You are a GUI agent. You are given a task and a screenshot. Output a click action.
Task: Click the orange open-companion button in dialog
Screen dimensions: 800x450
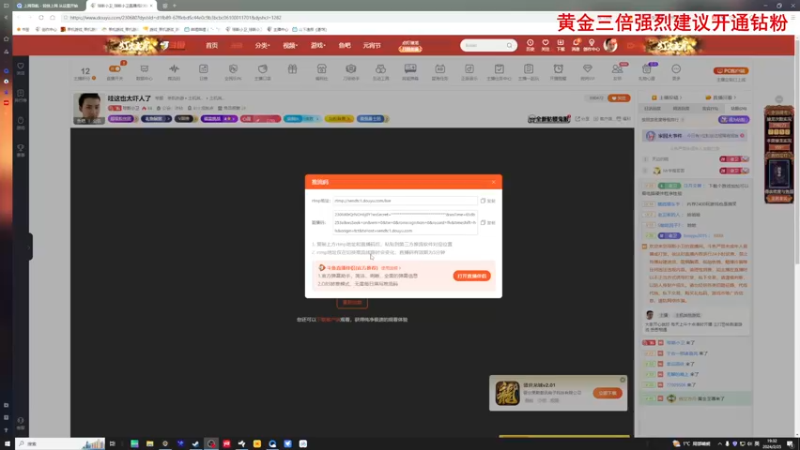tap(471, 276)
